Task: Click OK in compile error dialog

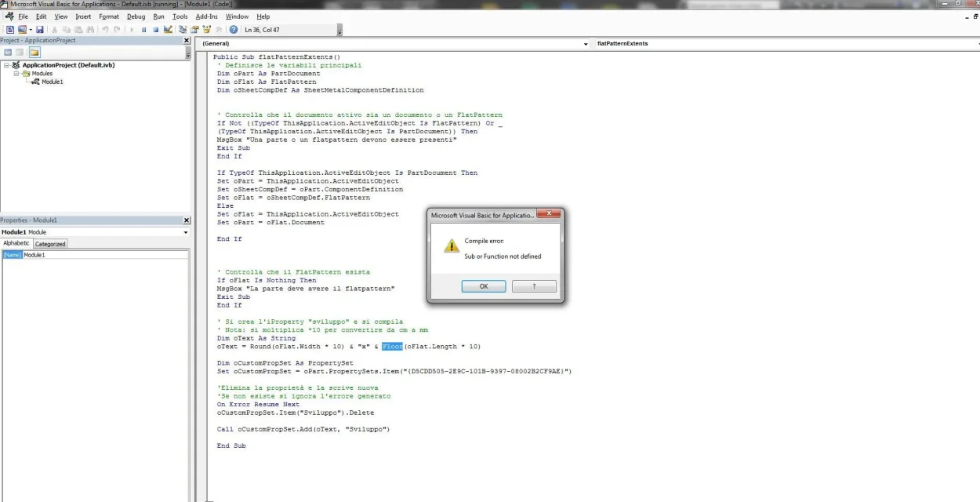Action: (484, 286)
